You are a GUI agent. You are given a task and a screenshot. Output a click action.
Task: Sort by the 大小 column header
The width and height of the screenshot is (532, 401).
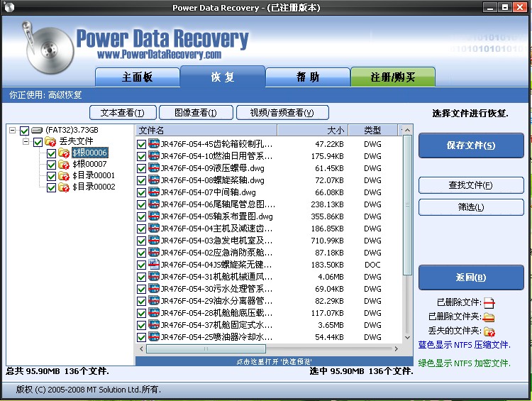click(x=313, y=130)
